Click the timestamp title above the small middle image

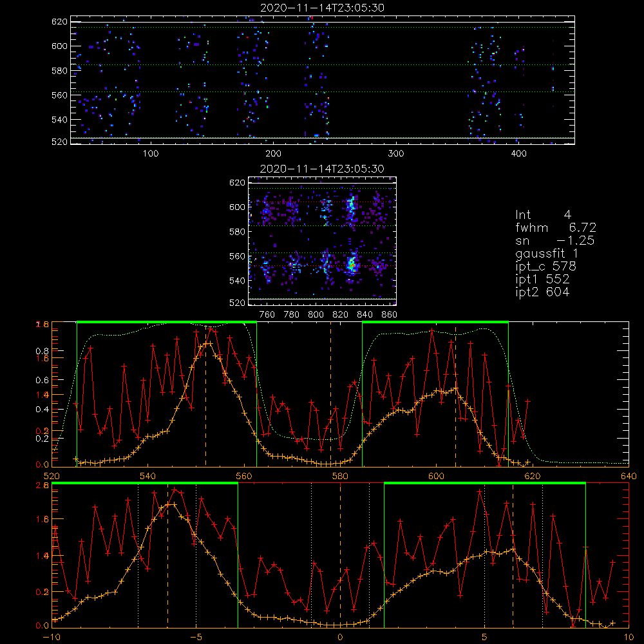tap(322, 169)
